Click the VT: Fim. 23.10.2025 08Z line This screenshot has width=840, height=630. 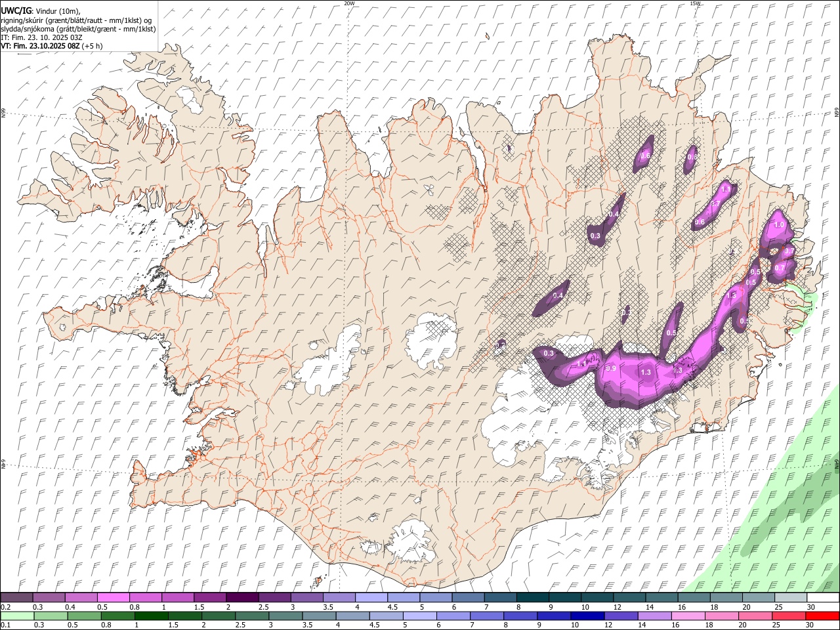click(x=51, y=46)
